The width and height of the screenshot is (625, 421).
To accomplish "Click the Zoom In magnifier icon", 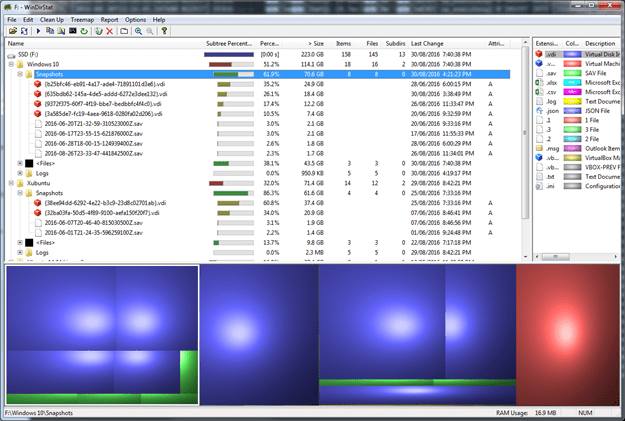I will [x=138, y=31].
